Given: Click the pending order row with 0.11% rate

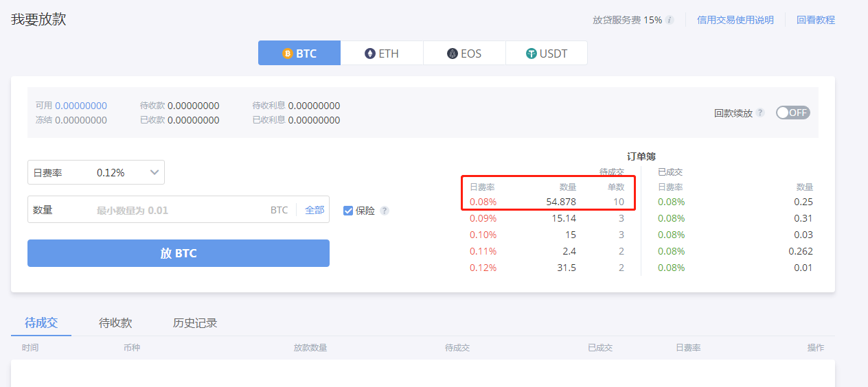Looking at the screenshot, I should coord(547,251).
